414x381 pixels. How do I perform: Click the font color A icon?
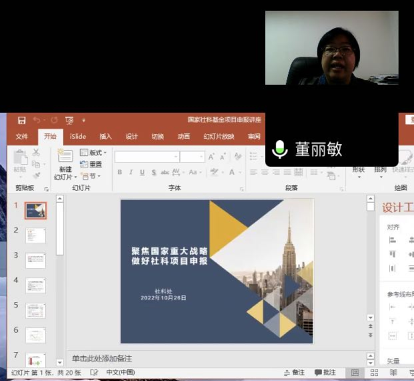pos(232,172)
